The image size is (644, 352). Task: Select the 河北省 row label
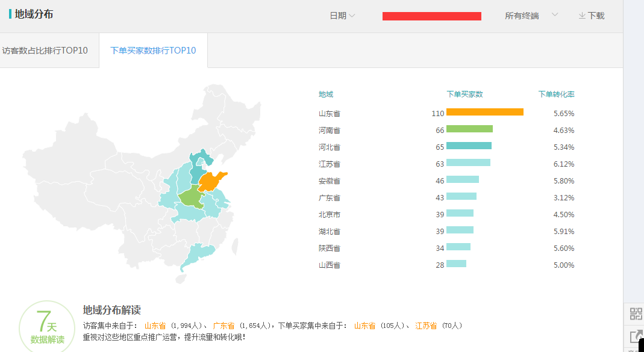[x=330, y=147]
